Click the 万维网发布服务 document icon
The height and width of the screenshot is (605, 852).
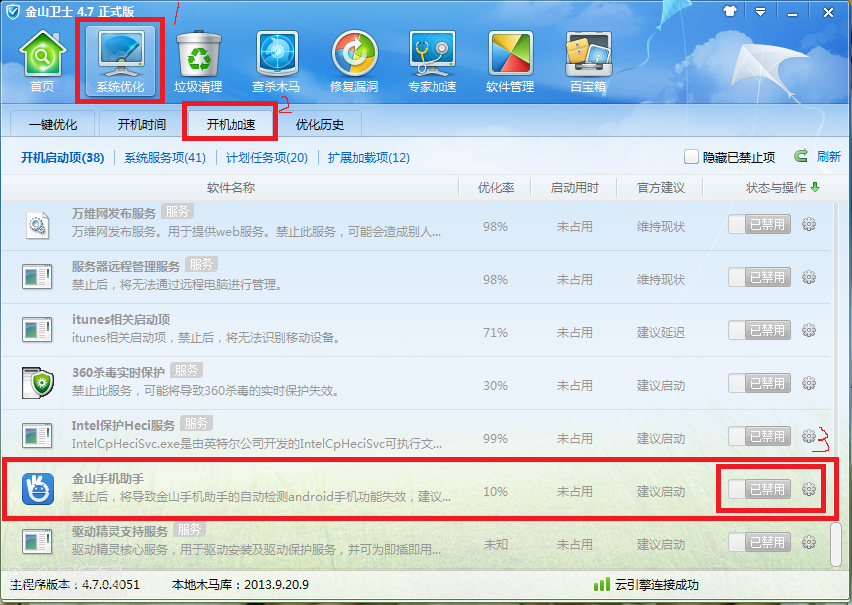pos(37,226)
